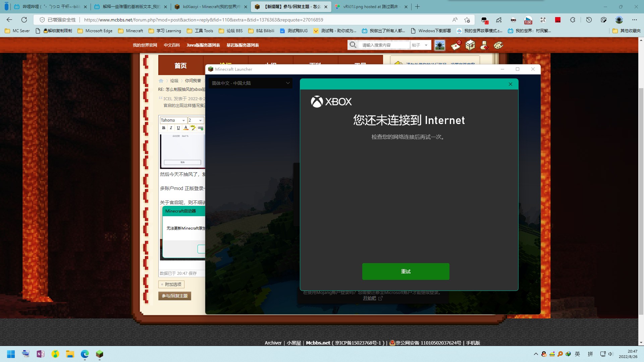
Task: Click the green 重试 retry button
Action: pos(406,271)
